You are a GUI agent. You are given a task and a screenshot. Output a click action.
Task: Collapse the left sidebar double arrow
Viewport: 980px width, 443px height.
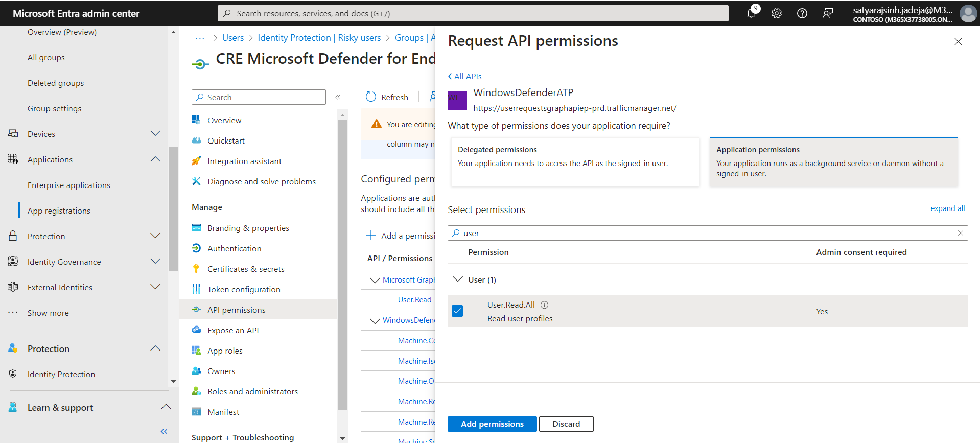tap(164, 431)
